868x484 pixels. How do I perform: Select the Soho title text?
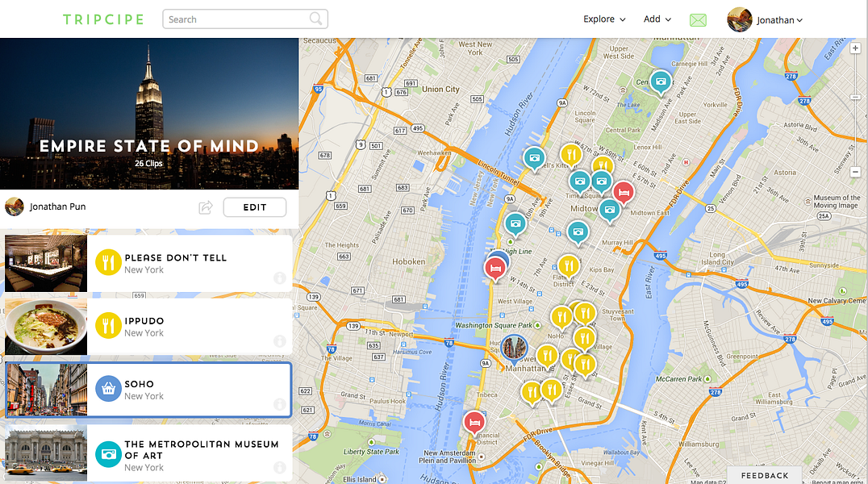tap(140, 384)
